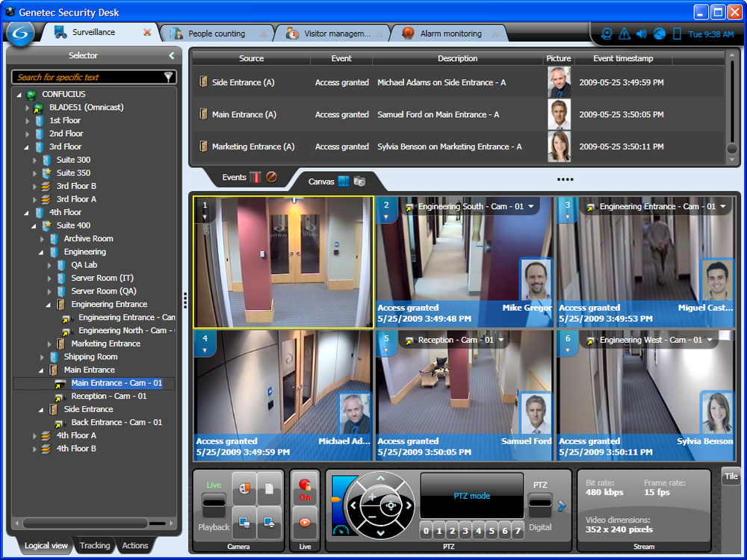Collapse the Selector panel with chevron
Image resolution: width=747 pixels, height=560 pixels.
[x=171, y=55]
